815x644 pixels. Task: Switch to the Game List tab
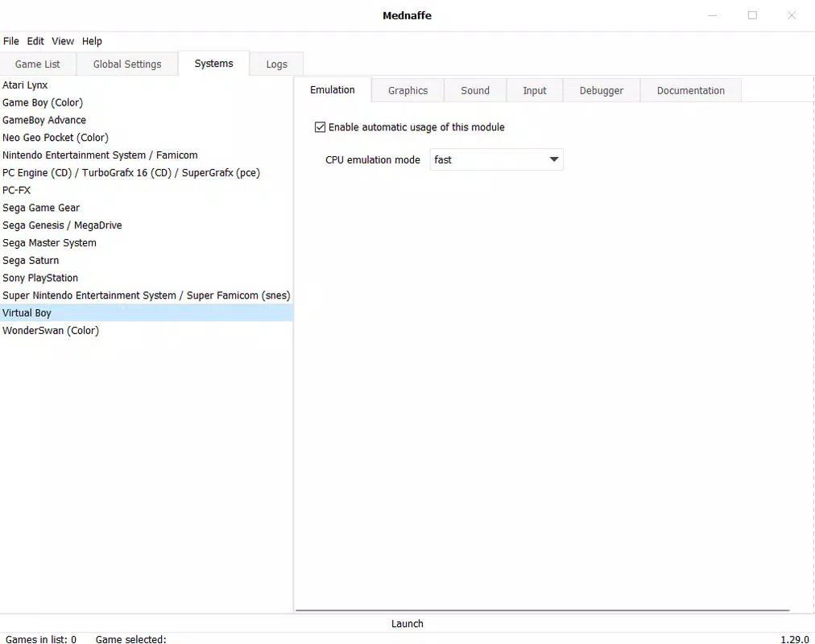pos(37,64)
